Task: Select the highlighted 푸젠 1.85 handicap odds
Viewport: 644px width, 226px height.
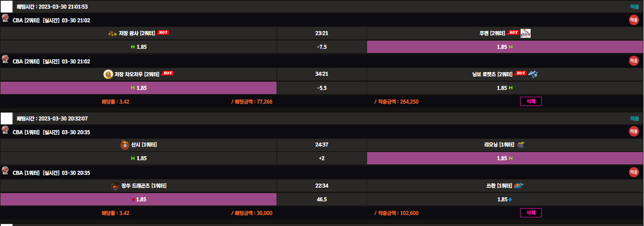Action: tap(505, 47)
